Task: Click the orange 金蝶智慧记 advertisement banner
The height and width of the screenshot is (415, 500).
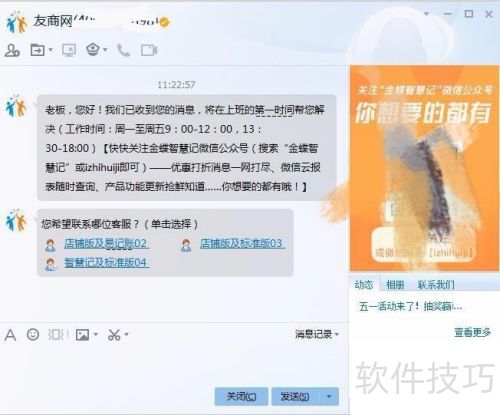Action: point(424,168)
